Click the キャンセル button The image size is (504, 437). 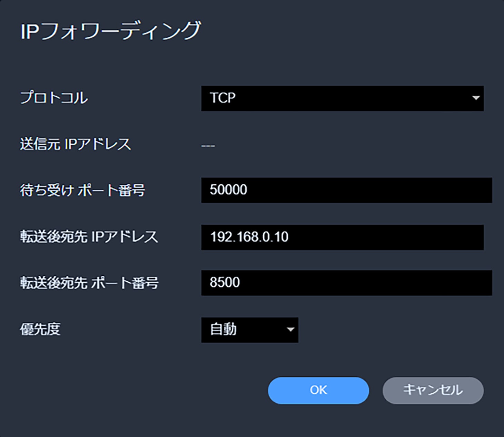point(433,390)
